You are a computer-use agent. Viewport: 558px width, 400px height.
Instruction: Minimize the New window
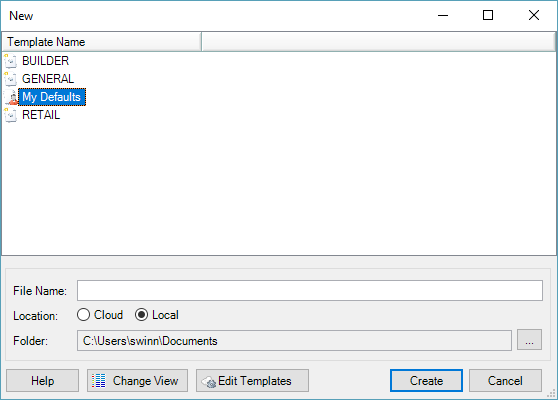(x=443, y=15)
